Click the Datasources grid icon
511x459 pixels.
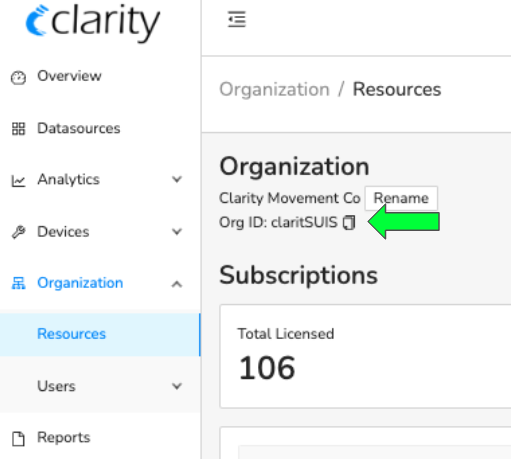pyautogui.click(x=18, y=129)
